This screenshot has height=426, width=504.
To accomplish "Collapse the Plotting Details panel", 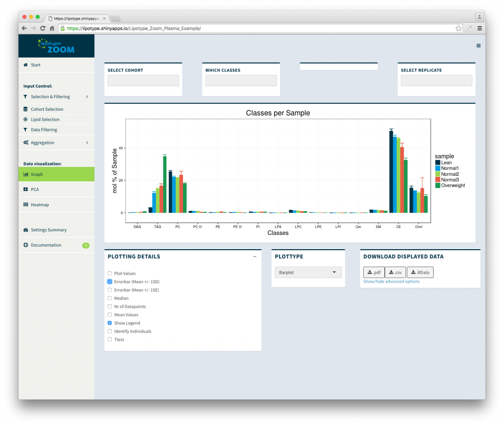I will [255, 257].
